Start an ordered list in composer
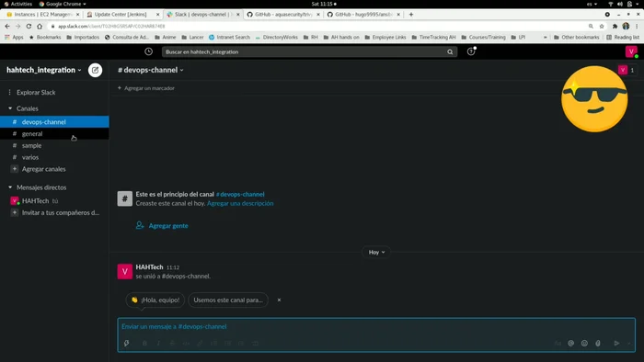644x362 pixels. pos(214,343)
